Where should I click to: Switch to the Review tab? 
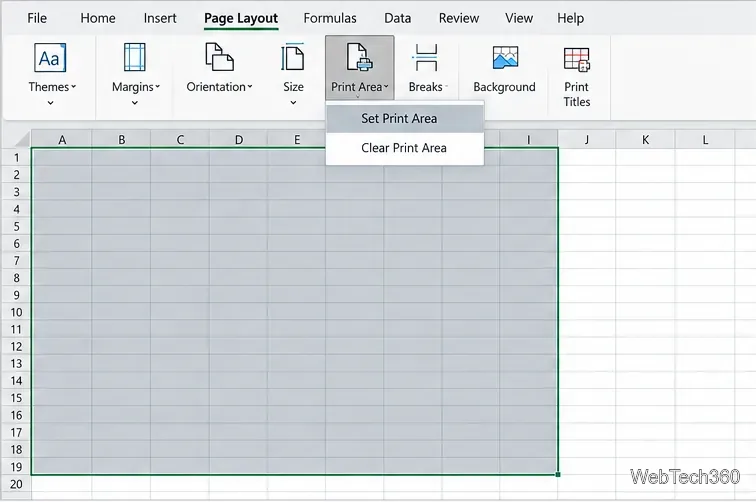(459, 18)
